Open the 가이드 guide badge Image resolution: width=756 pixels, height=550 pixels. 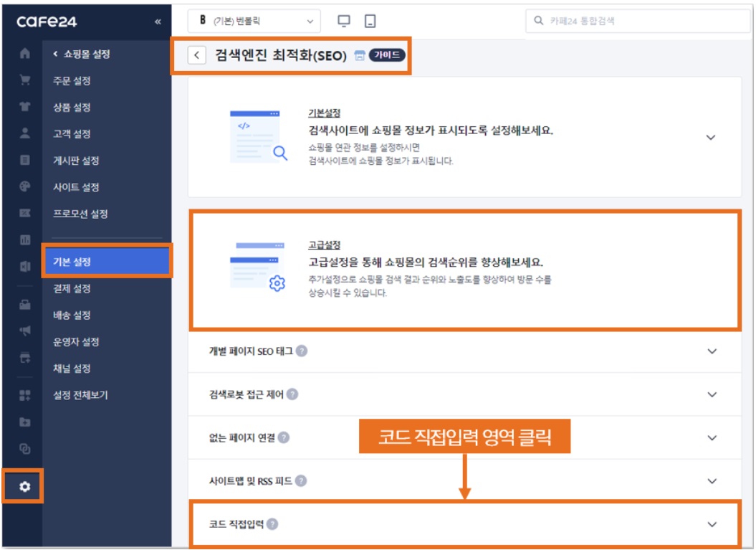(387, 55)
